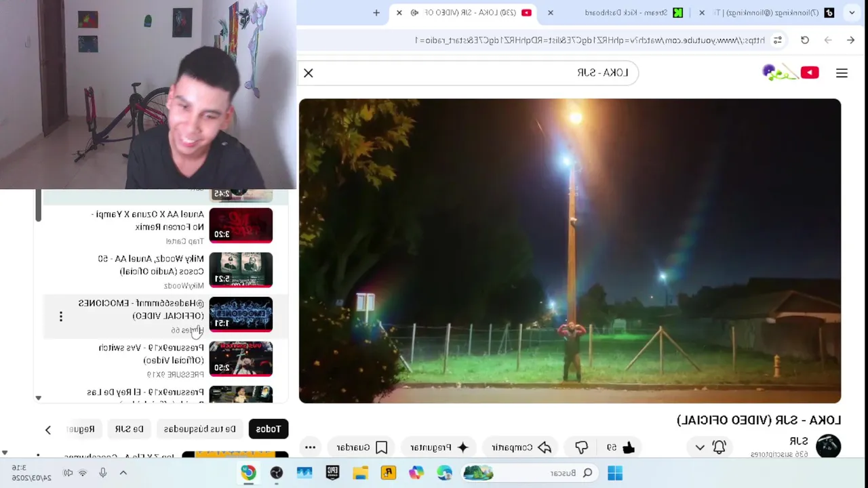This screenshot has width=868, height=488.
Task: Open more video actions (three dots)
Action: pyautogui.click(x=310, y=447)
